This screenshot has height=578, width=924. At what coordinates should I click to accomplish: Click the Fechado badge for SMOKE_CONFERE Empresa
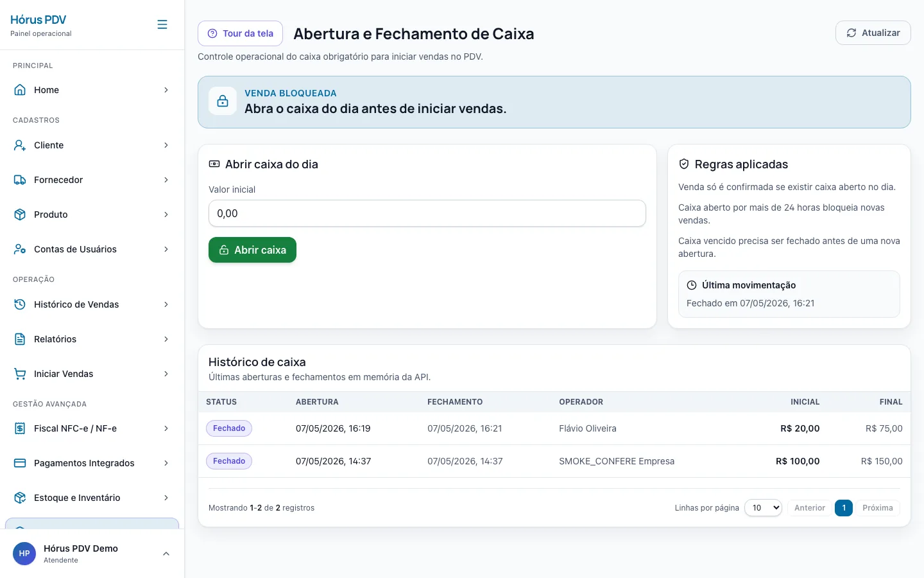(229, 461)
